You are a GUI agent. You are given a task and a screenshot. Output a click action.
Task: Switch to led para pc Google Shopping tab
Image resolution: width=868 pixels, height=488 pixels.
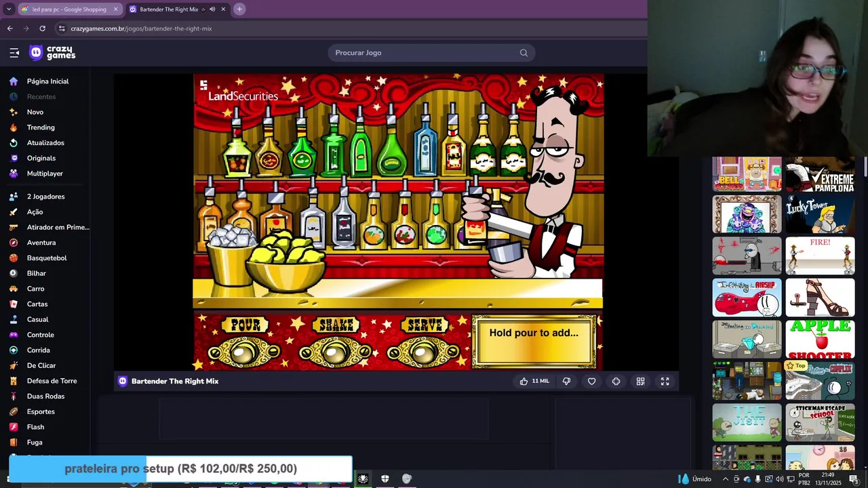tap(70, 9)
